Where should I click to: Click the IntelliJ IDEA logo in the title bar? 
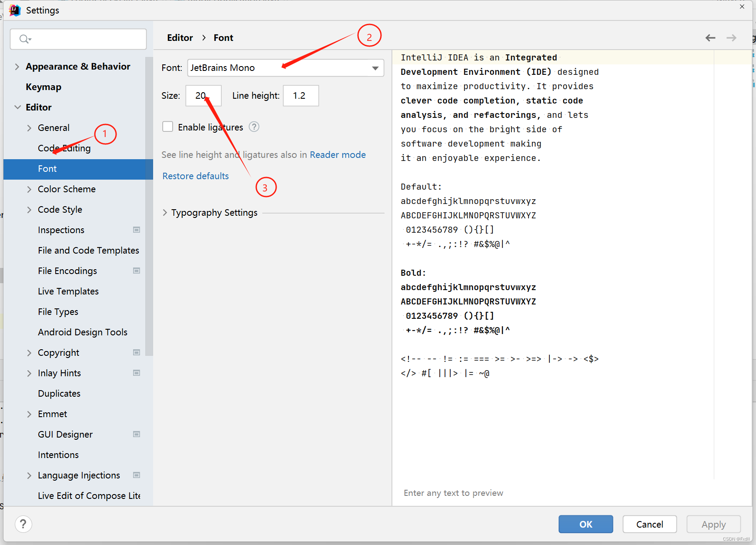click(15, 10)
